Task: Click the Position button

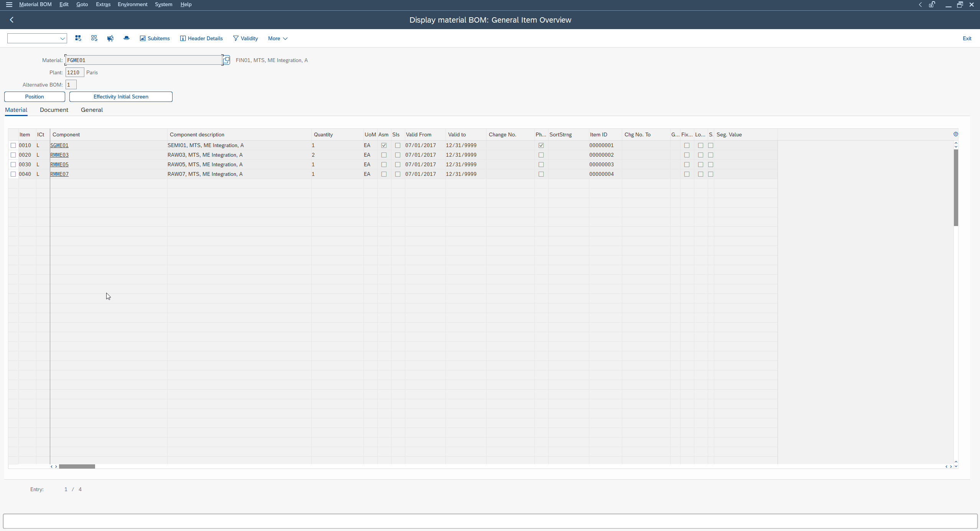Action: [35, 97]
